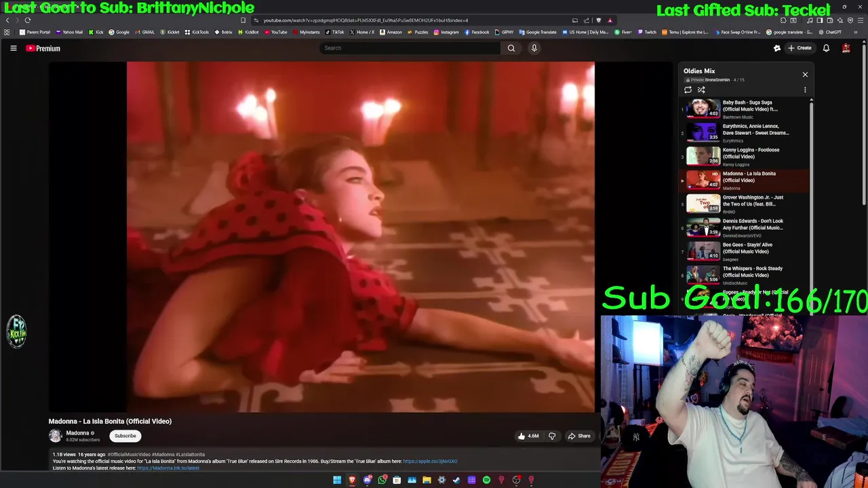This screenshot has width=868, height=488.
Task: Open ChatGPT bookmark
Action: tap(829, 32)
